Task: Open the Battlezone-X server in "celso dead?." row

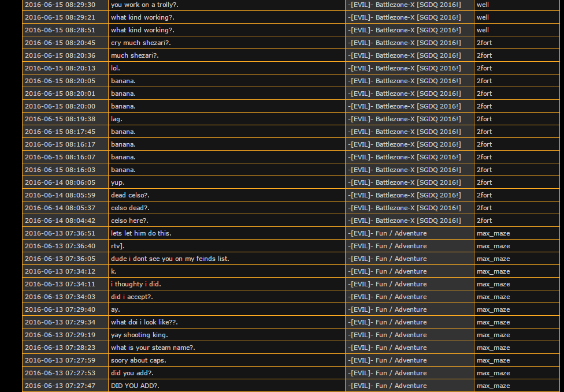Action: (406, 208)
